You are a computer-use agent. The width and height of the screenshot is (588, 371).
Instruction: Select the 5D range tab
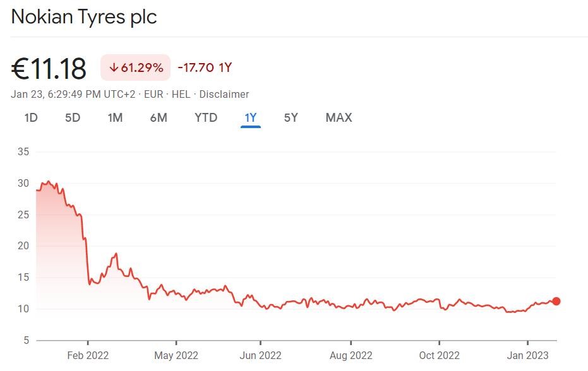coord(73,117)
